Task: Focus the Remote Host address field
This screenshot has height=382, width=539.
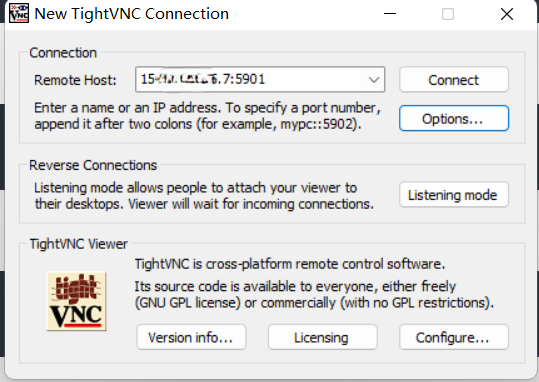Action: click(260, 79)
